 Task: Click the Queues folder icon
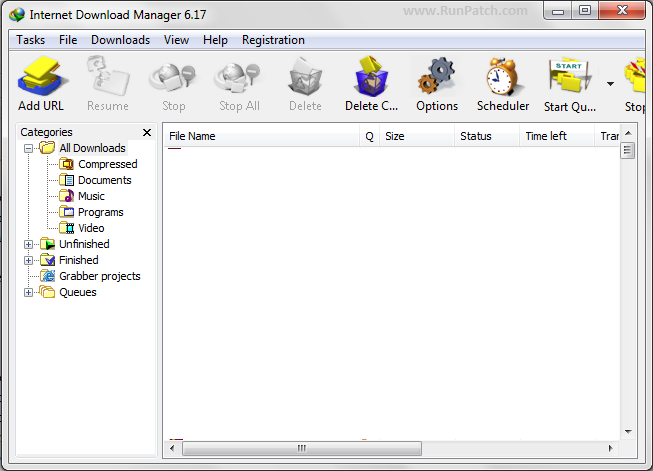pyautogui.click(x=47, y=292)
